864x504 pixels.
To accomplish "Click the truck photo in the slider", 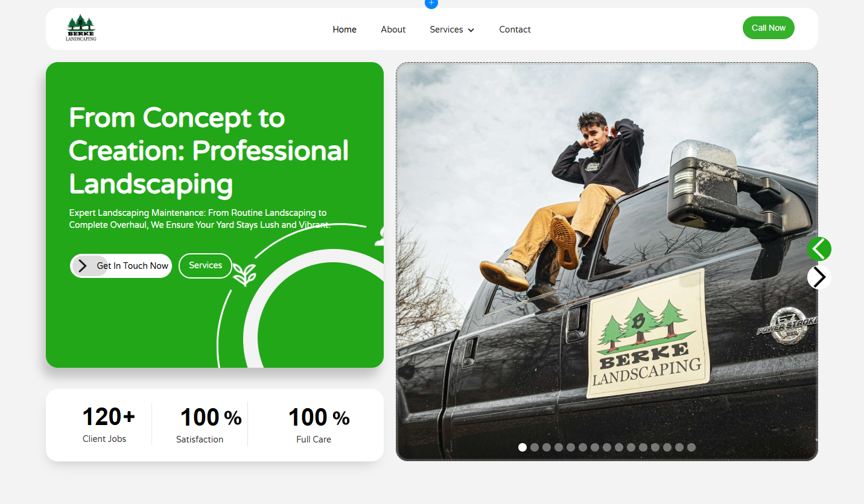I will [x=607, y=261].
